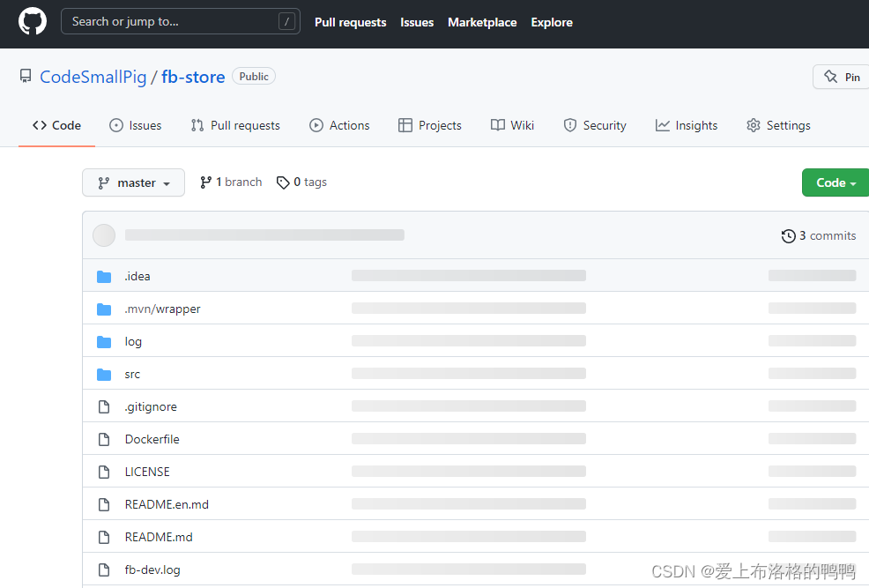Open the README.md file name

pos(159,537)
